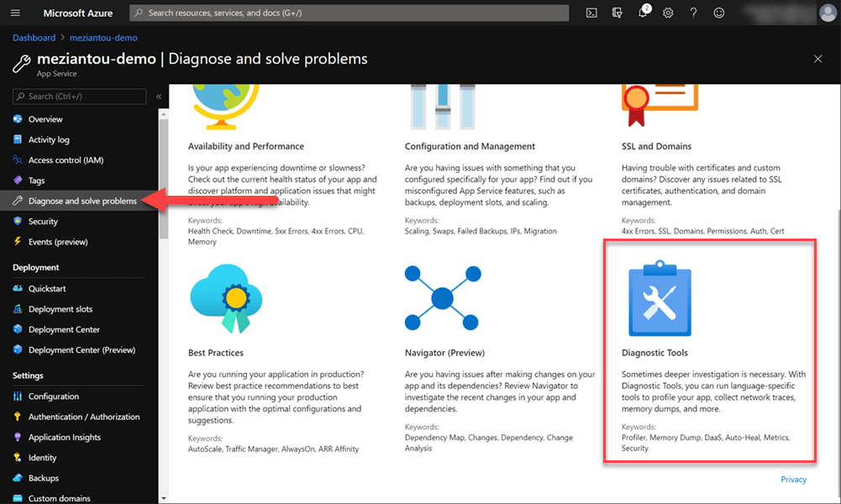Click the Azure global search box
The width and height of the screenshot is (841, 504).
click(349, 13)
